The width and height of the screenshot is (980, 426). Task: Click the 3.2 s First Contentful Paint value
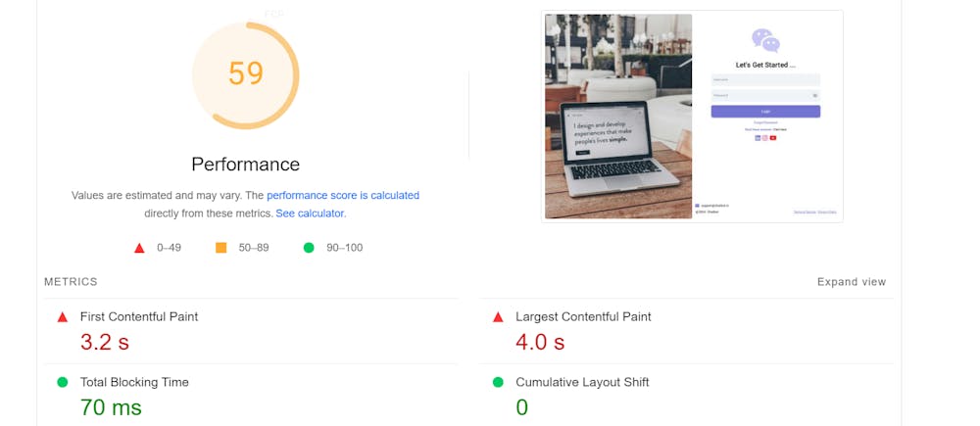pos(104,342)
